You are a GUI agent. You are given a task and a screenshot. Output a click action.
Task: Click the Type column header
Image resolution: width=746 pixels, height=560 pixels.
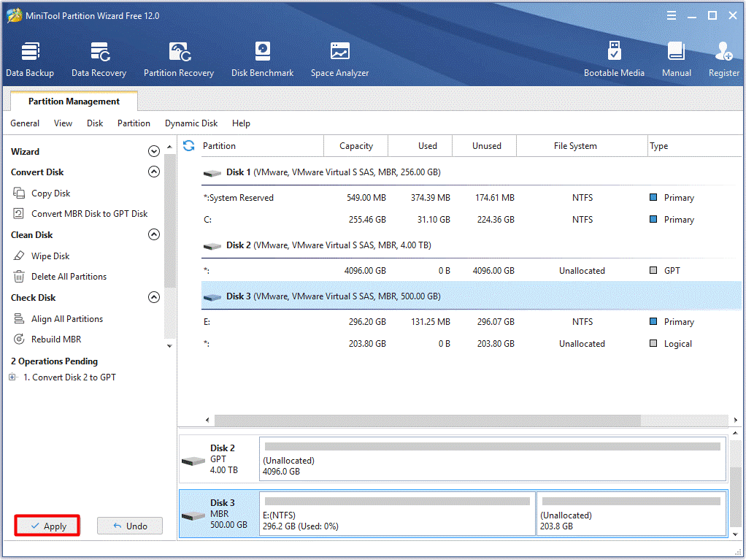coord(695,146)
